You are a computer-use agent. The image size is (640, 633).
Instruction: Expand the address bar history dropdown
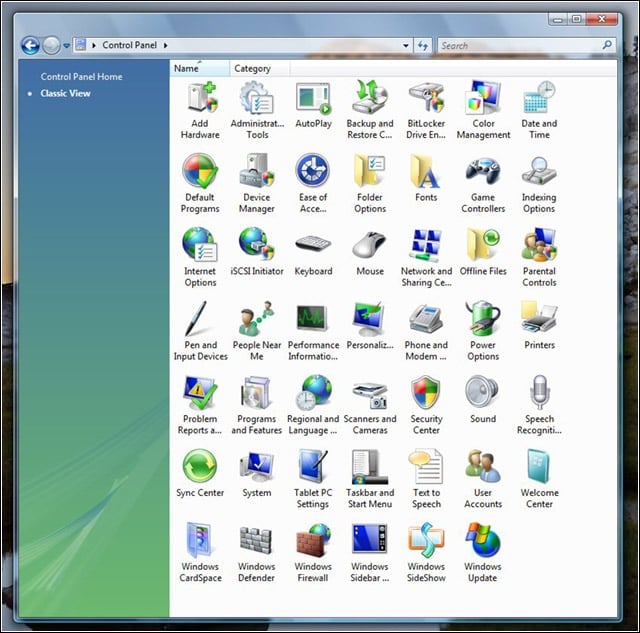tap(405, 46)
